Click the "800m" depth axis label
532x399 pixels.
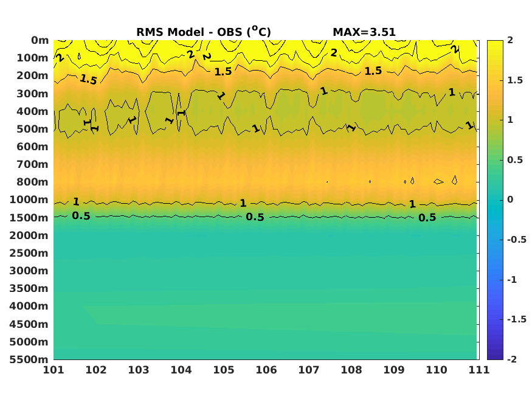(x=33, y=182)
